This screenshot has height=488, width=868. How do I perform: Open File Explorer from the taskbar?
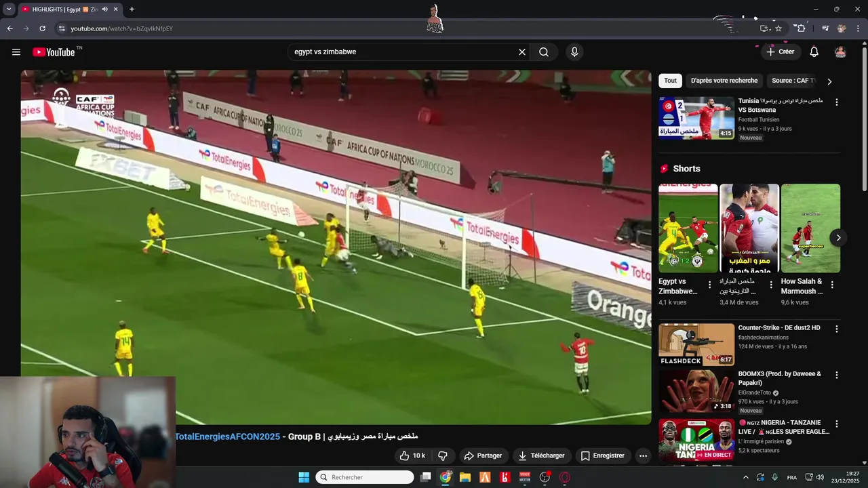pos(465,477)
